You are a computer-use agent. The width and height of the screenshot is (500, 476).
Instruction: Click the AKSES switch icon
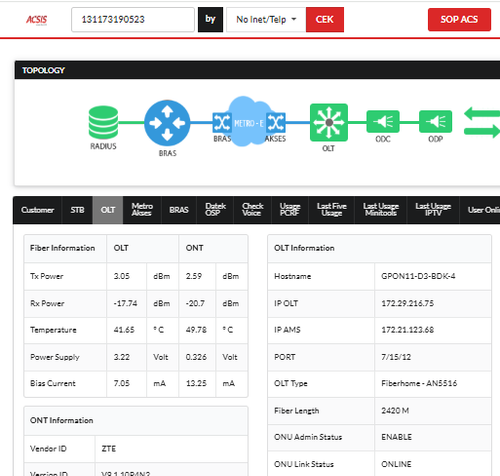point(276,123)
